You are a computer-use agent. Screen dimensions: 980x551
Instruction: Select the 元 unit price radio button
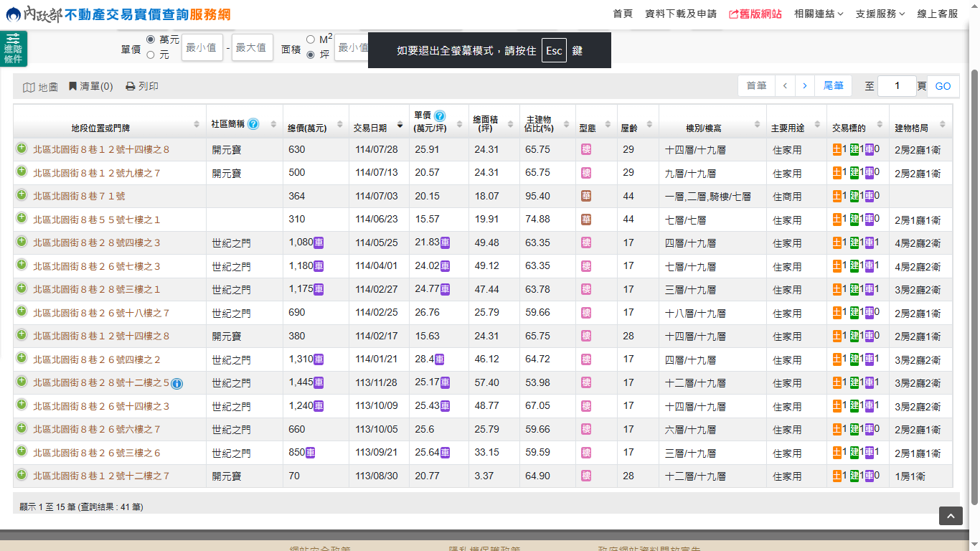point(151,55)
